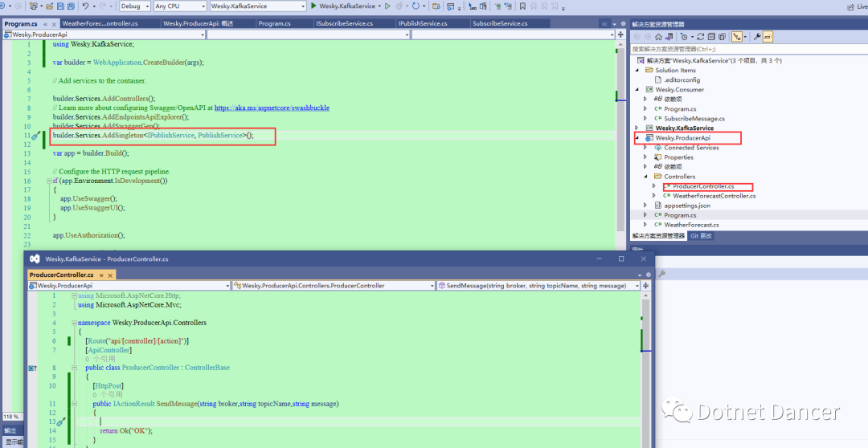This screenshot has width=868, height=448.
Task: Click the Hot Reload flame icon
Action: [399, 6]
